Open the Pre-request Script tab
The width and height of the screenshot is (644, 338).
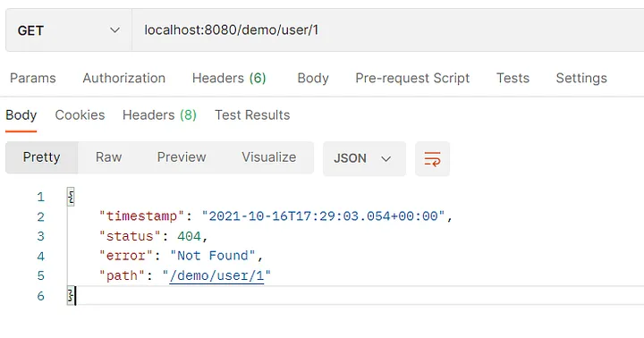tap(412, 78)
